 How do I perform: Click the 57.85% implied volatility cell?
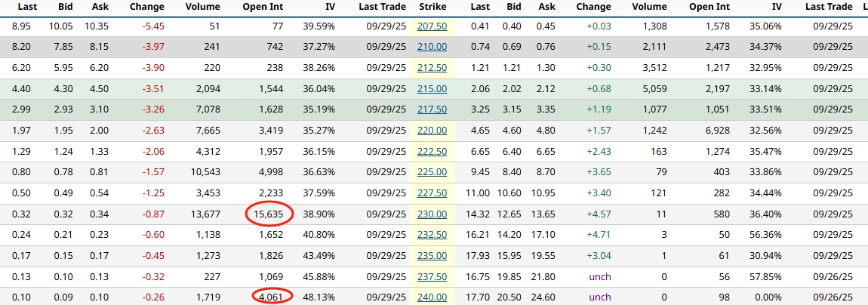tap(766, 277)
